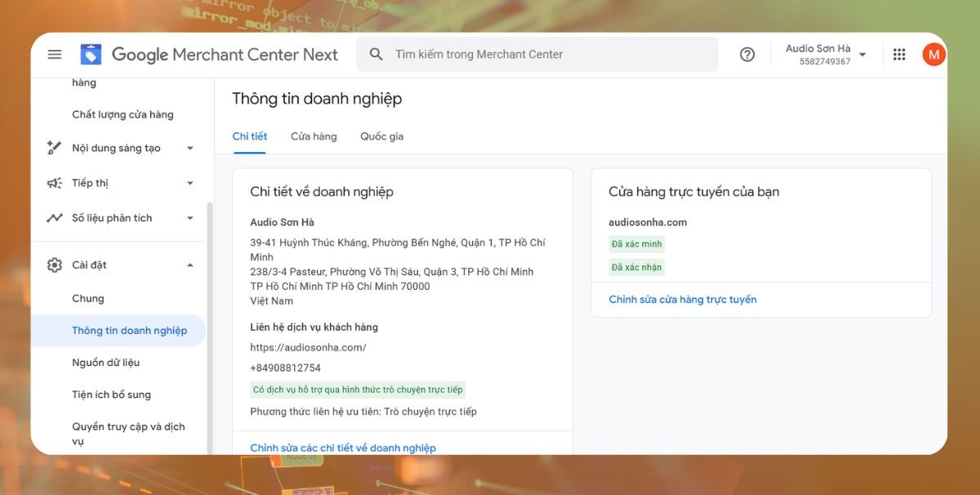The width and height of the screenshot is (980, 495).
Task: Click Chỉnh sửa các chi tiết về doanh nghiệp
Action: [343, 448]
